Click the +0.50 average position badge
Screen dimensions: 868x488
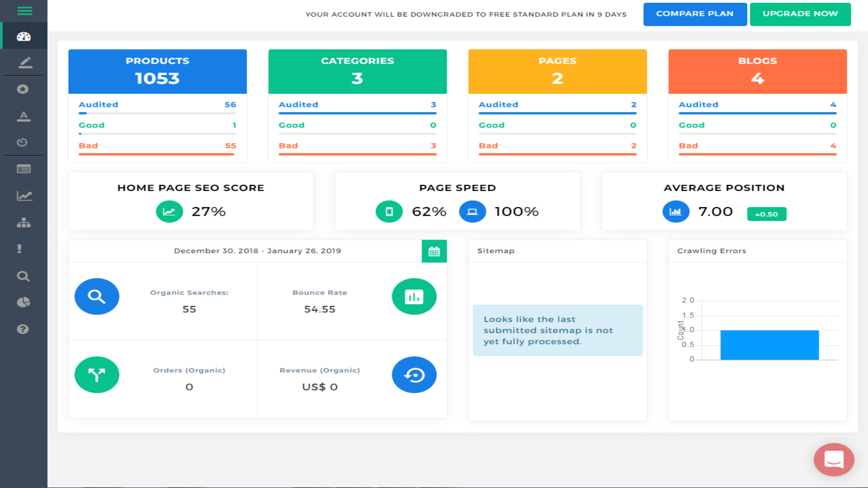(767, 214)
